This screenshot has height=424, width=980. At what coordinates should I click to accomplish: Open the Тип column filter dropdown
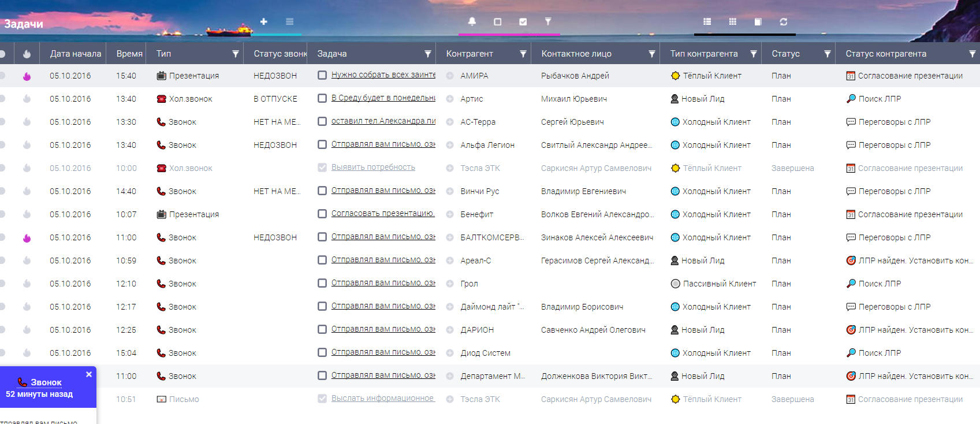pos(236,54)
